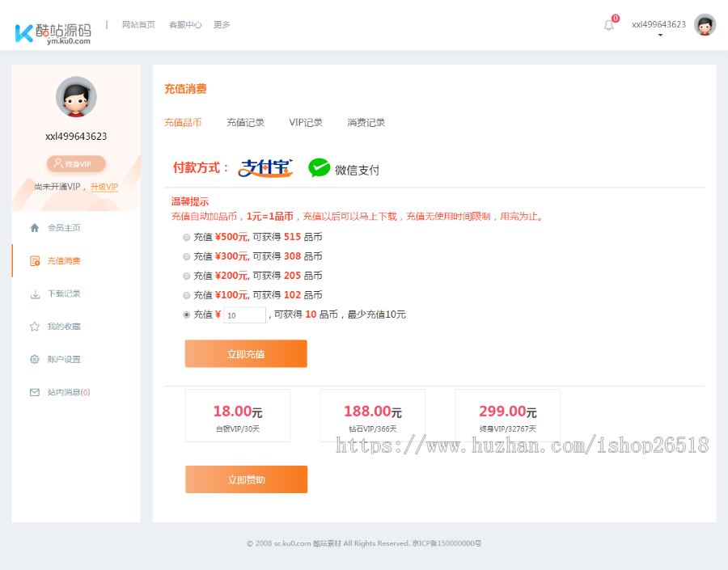Open 会员主页 sidebar item

click(x=64, y=228)
